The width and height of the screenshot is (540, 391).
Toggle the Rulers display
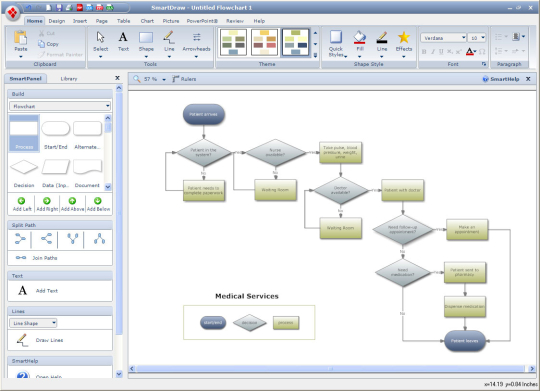pyautogui.click(x=184, y=79)
